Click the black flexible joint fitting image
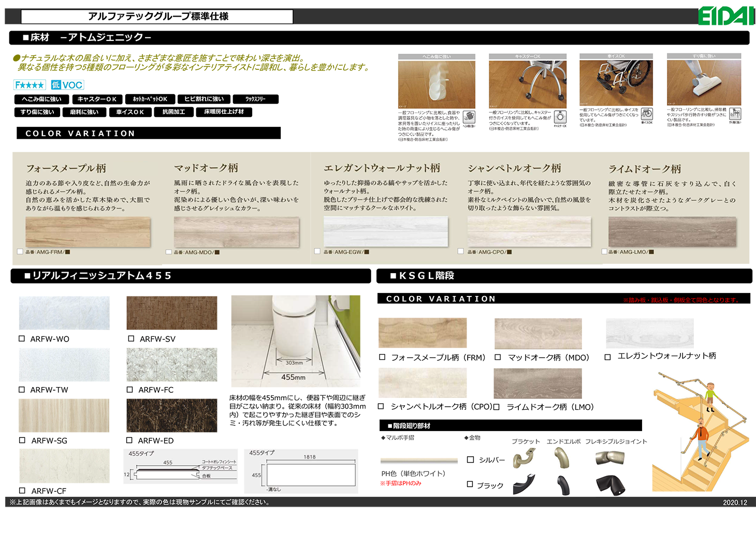Screen dimensions: 756x533 [611, 485]
